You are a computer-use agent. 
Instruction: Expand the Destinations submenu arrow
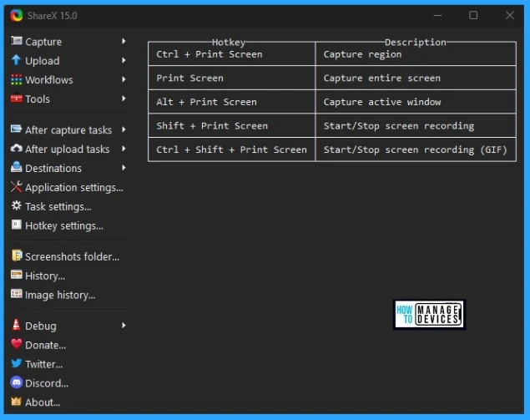click(x=124, y=168)
